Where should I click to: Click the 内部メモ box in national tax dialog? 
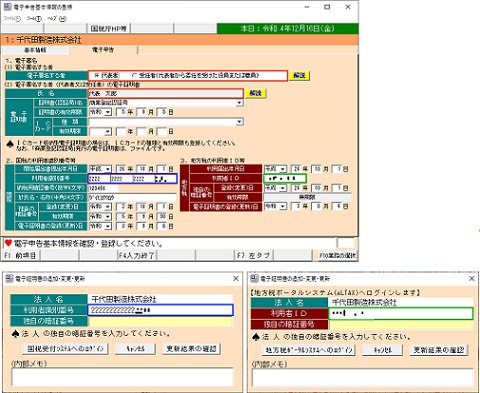pos(122,377)
